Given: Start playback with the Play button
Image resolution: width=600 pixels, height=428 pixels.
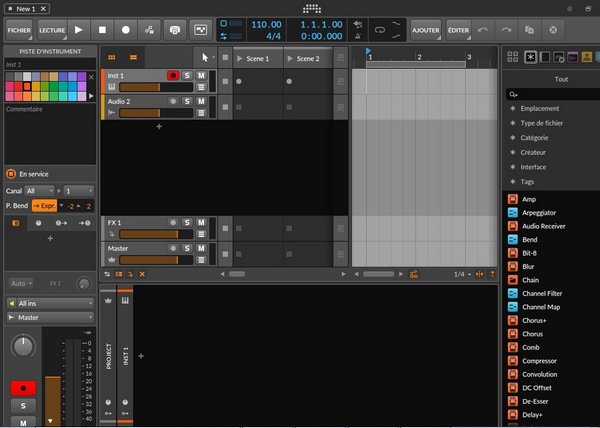Looking at the screenshot, I should 79,30.
